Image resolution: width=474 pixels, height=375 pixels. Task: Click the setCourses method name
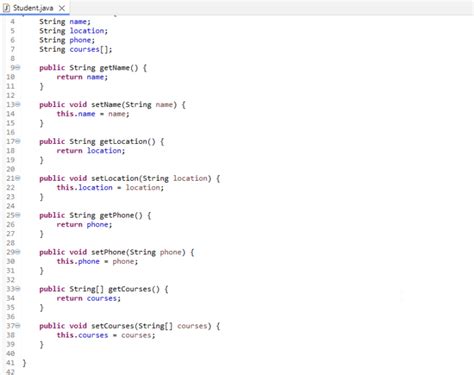[x=112, y=326]
